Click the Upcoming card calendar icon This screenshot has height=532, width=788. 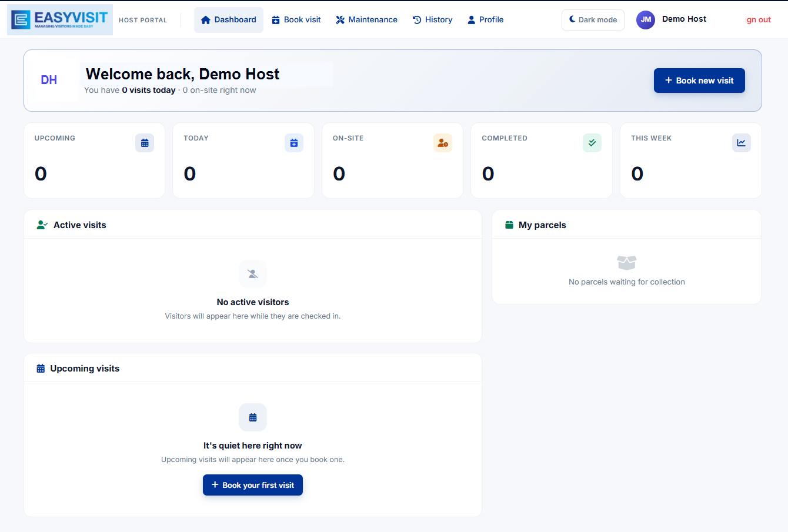145,143
